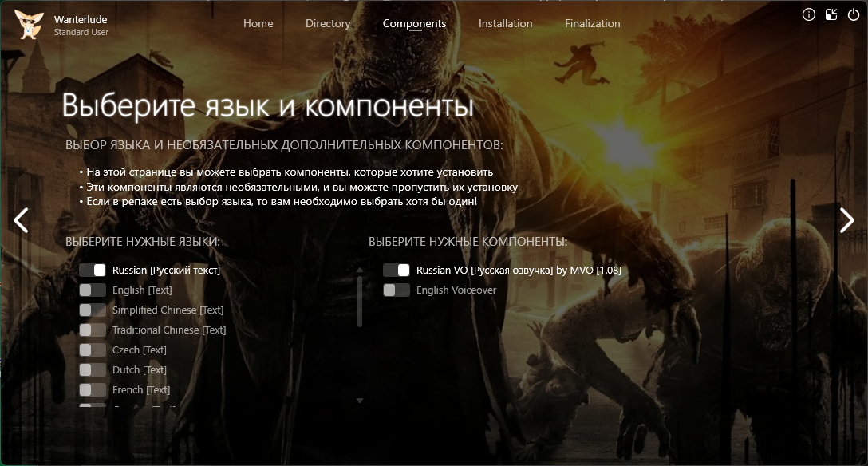Click the 'Simplified Chinese [Text]' label
The image size is (868, 466).
[168, 310]
